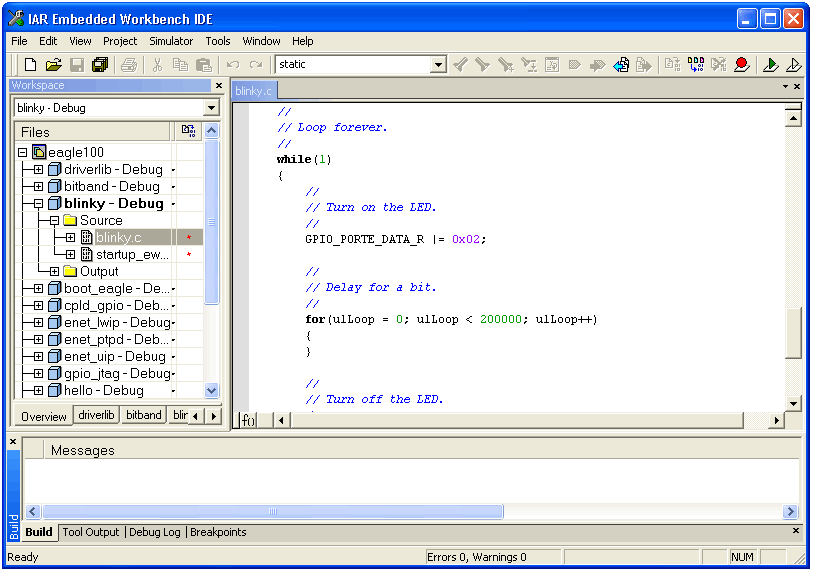Switch to the Debug Log tab
Image resolution: width=815 pixels, height=572 pixels.
tap(155, 533)
